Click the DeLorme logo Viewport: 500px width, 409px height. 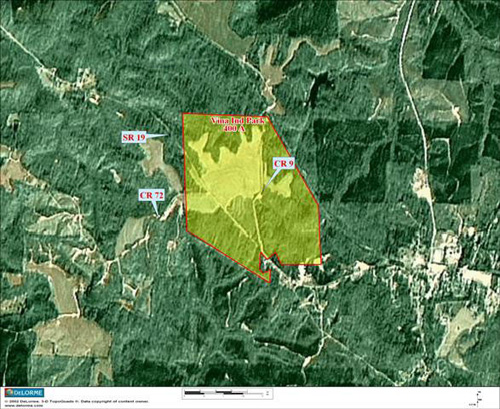point(24,392)
